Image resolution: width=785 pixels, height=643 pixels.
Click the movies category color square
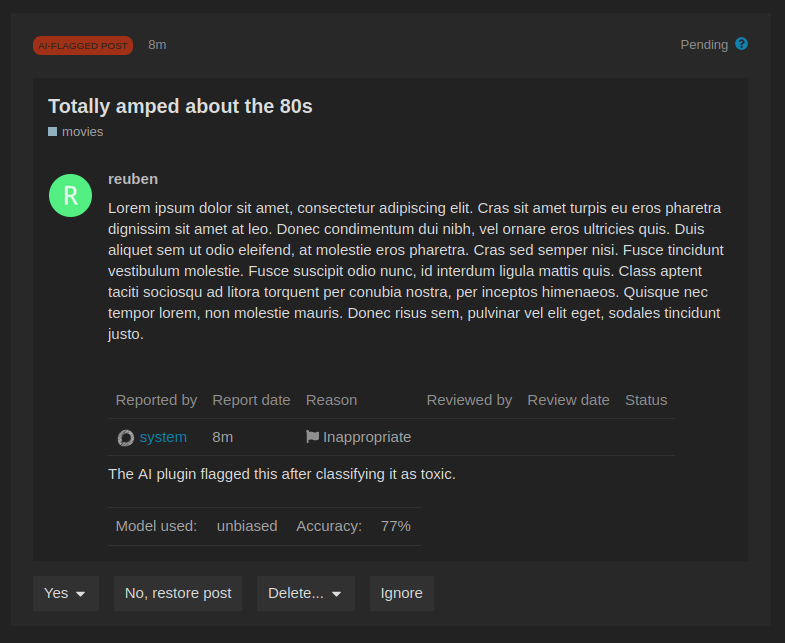coord(53,132)
